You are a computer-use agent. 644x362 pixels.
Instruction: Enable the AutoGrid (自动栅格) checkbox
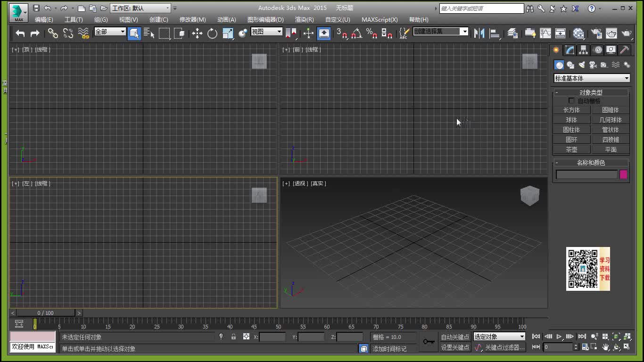click(x=571, y=100)
